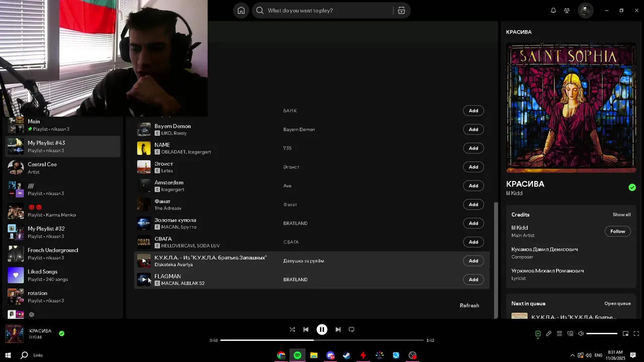The width and height of the screenshot is (644, 362).
Task: Adjust the volume slider
Action: tap(602, 333)
